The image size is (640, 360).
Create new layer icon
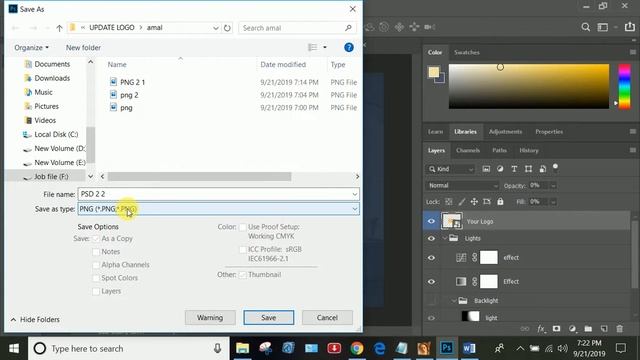[x=604, y=329]
